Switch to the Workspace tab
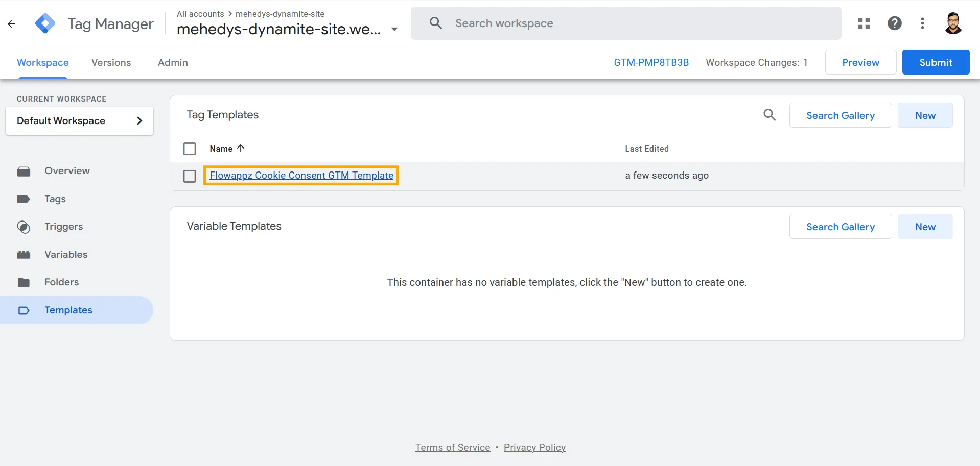This screenshot has height=466, width=980. [43, 62]
